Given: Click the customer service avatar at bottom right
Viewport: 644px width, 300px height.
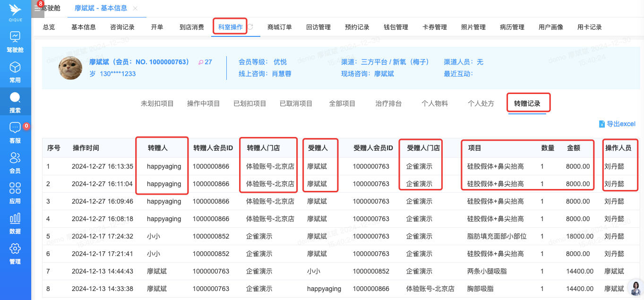Looking at the screenshot, I should point(635,287).
